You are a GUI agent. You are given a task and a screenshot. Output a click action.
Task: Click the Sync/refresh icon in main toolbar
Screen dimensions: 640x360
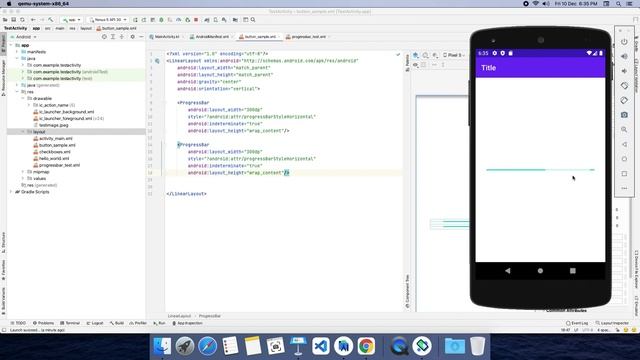coord(22,20)
